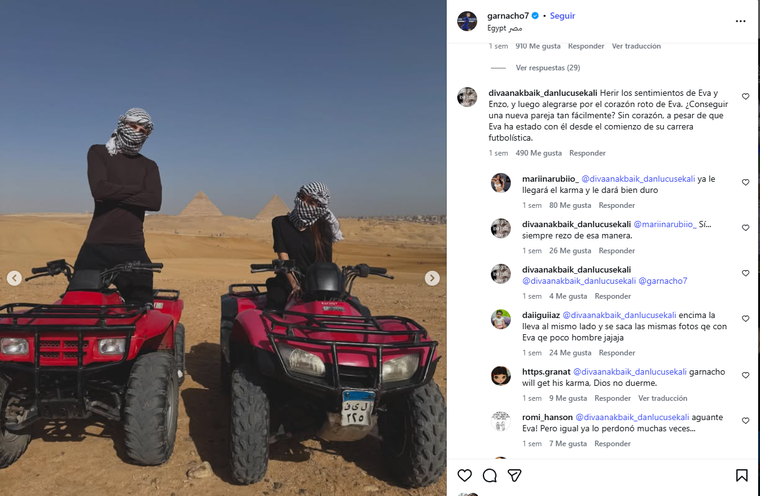View the 80 Me gusta likes on mariinarubiio_'s reply
This screenshot has width=760, height=496.
pyautogui.click(x=570, y=206)
